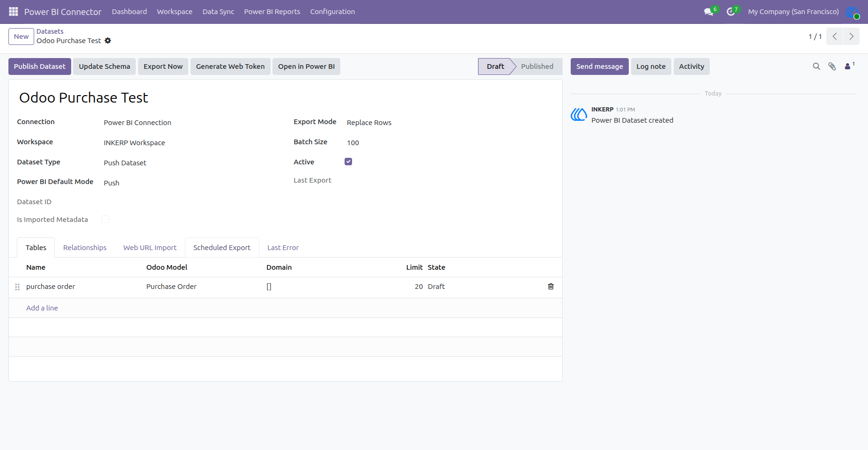Click Open in Power BI button
The image size is (868, 450).
click(x=306, y=66)
